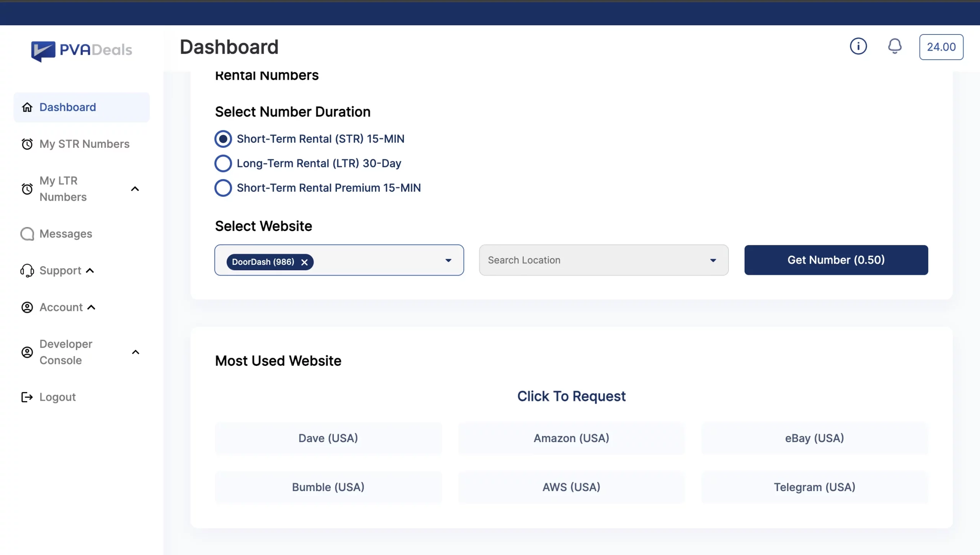Click the Get Number (0.50) button
The image size is (980, 555).
tap(836, 260)
